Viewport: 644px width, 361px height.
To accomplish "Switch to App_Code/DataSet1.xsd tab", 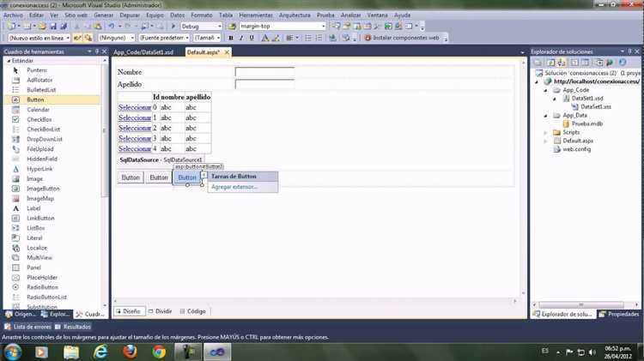I will (x=143, y=52).
